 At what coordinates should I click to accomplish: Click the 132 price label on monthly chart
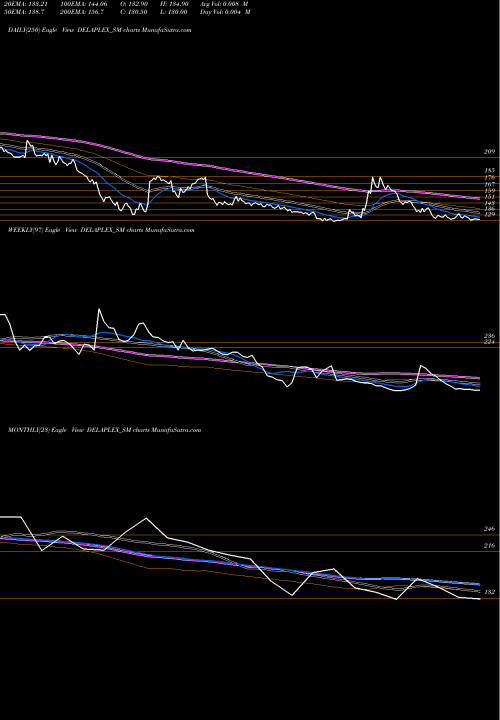point(489,592)
